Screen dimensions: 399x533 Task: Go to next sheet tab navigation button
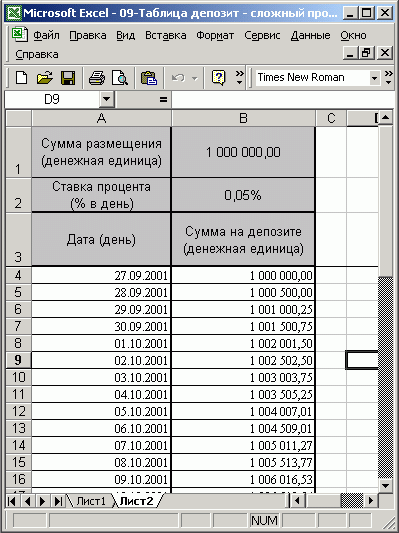click(x=42, y=501)
